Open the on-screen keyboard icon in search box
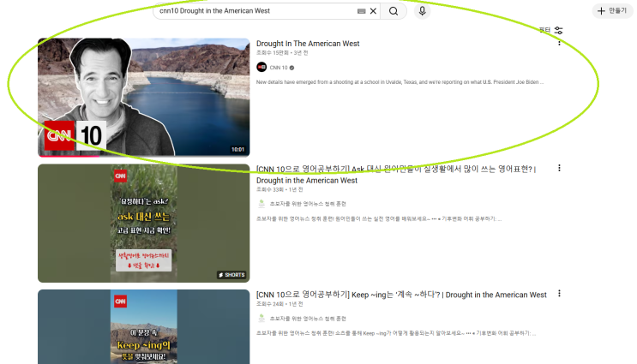The image size is (637, 364). [362, 11]
